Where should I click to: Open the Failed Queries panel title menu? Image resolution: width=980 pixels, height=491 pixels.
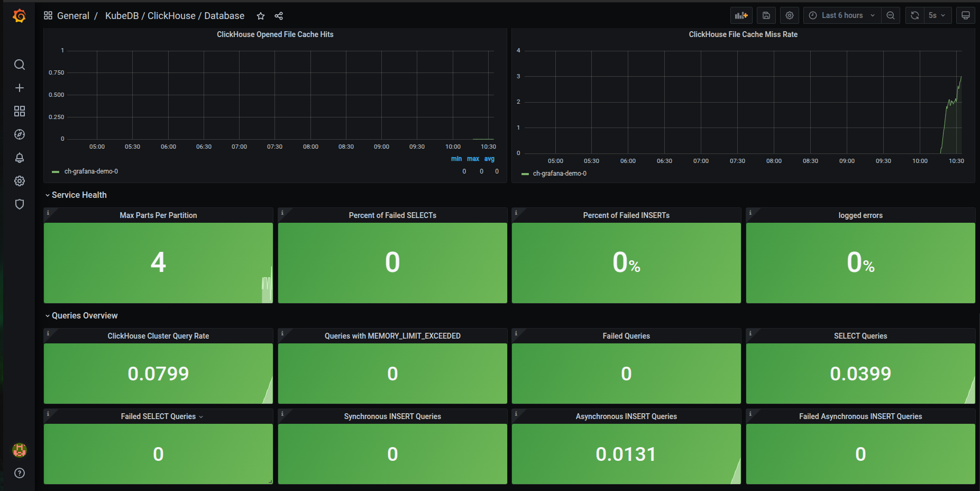coord(626,336)
